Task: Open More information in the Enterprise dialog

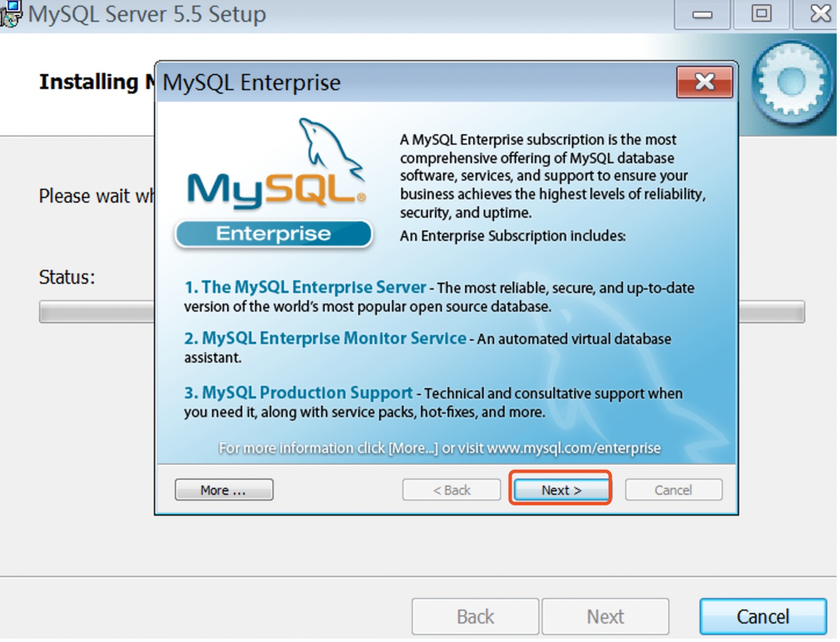Action: coord(224,490)
